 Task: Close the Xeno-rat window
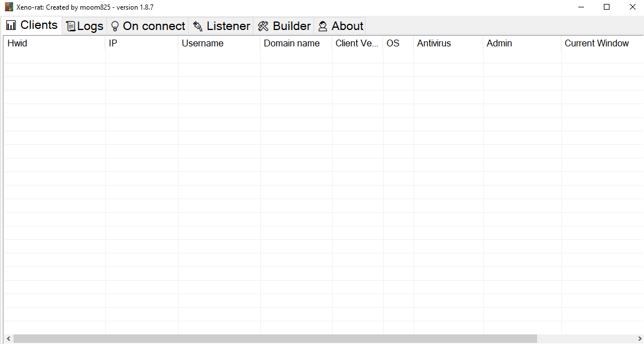(632, 7)
